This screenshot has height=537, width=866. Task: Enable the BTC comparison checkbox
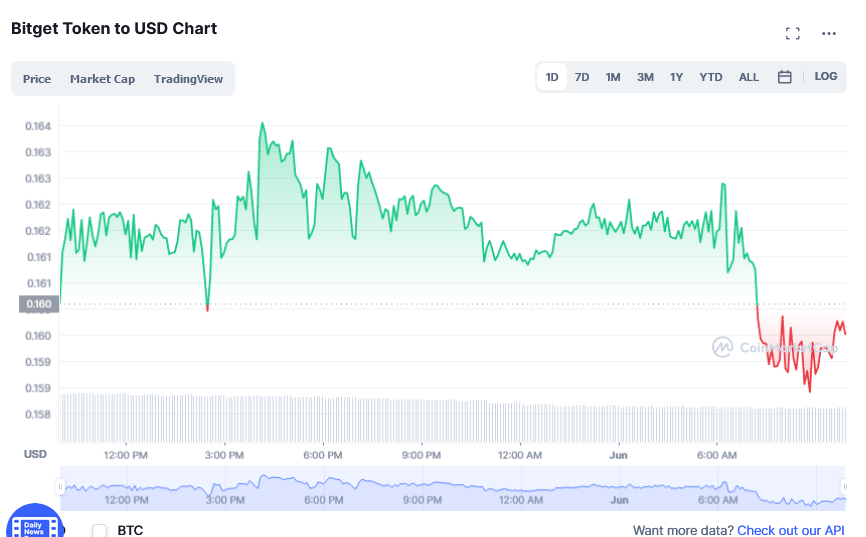point(99,530)
